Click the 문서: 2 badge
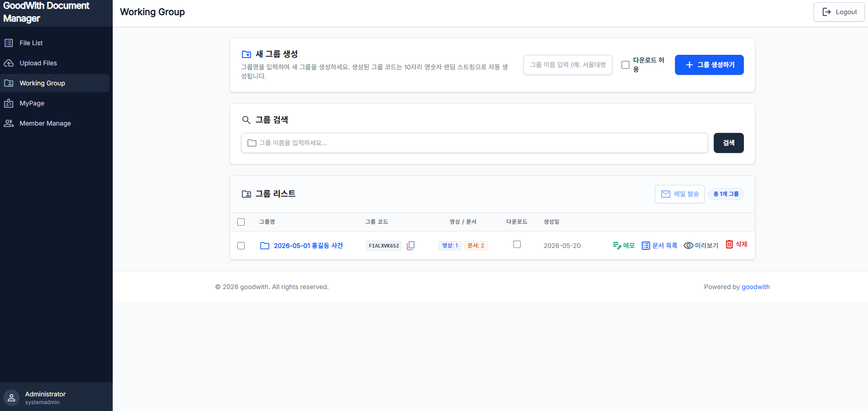 [476, 246]
